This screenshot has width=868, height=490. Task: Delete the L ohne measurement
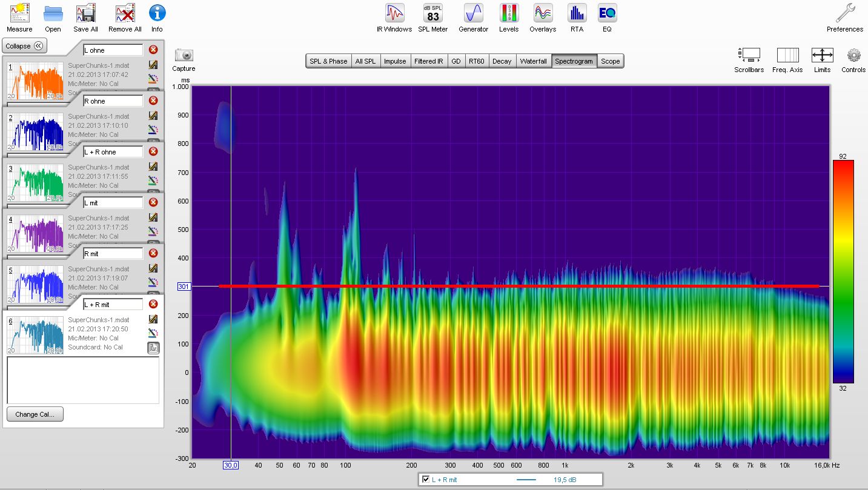coord(153,50)
